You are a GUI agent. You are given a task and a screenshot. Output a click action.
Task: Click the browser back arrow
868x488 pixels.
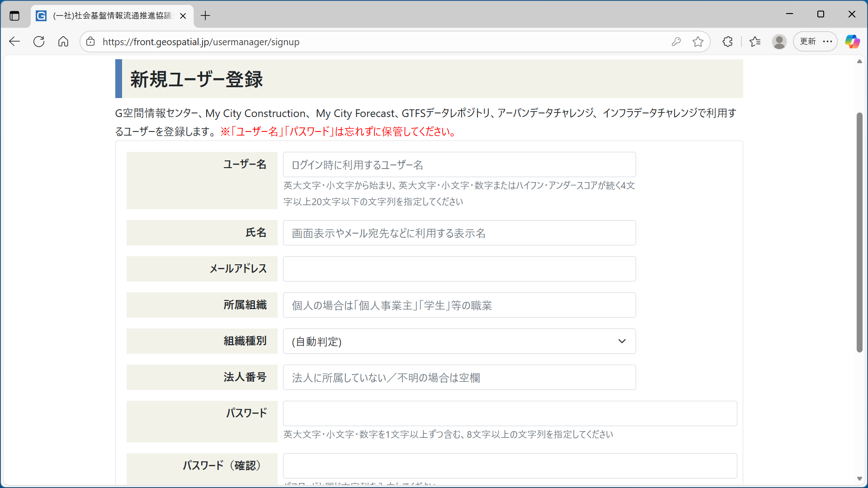[x=14, y=42]
